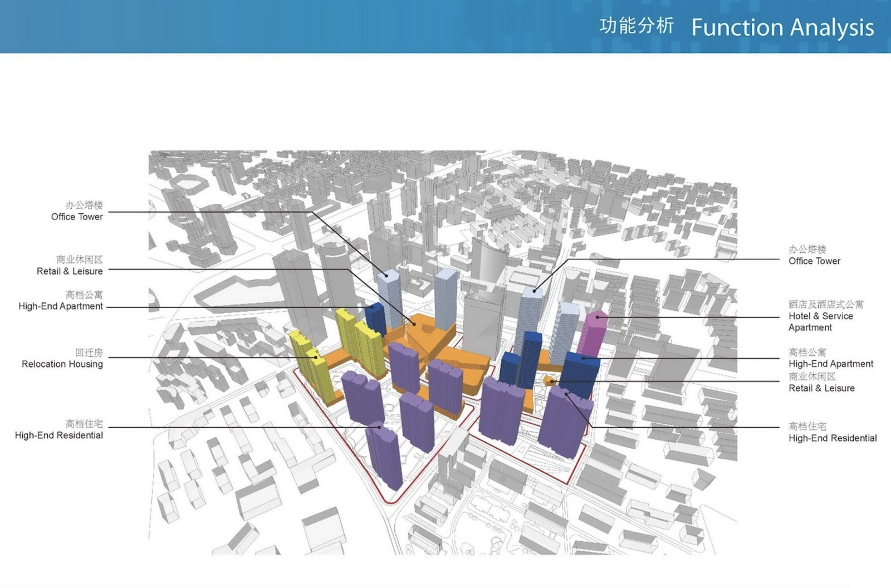The image size is (891, 588).
Task: Click the right 'High-End Residential' label
Action: (833, 438)
